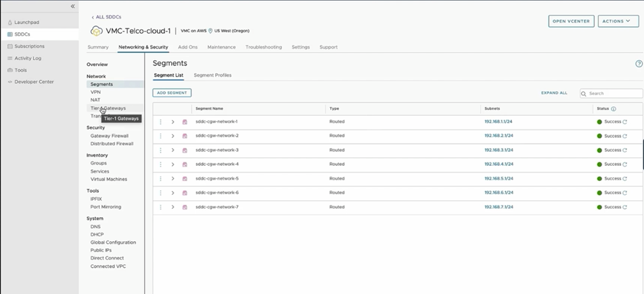Click in the segment Search field
Viewport: 644px width, 294px height.
click(614, 94)
